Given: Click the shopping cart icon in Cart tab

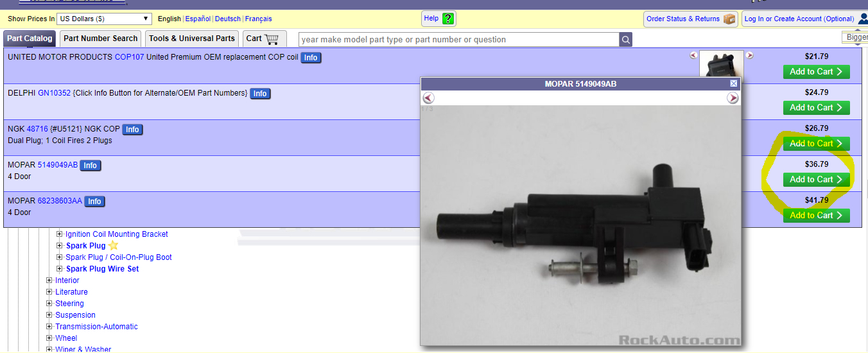Looking at the screenshot, I should coord(272,39).
